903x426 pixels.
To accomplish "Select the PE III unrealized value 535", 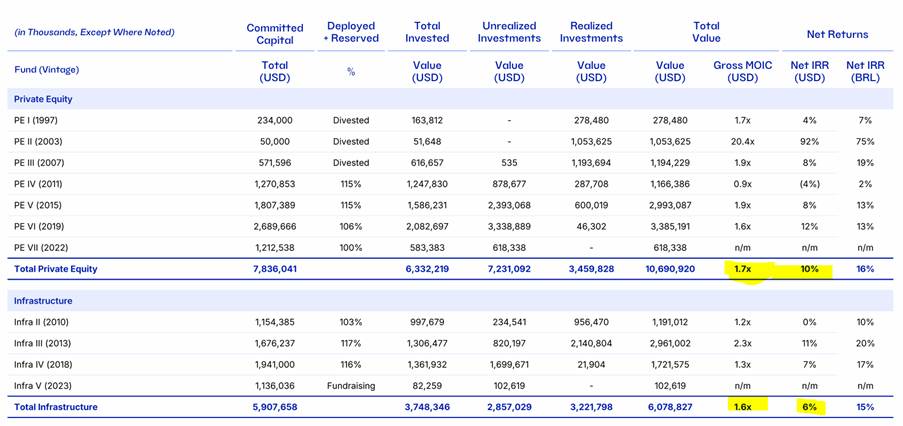I will click(x=509, y=163).
